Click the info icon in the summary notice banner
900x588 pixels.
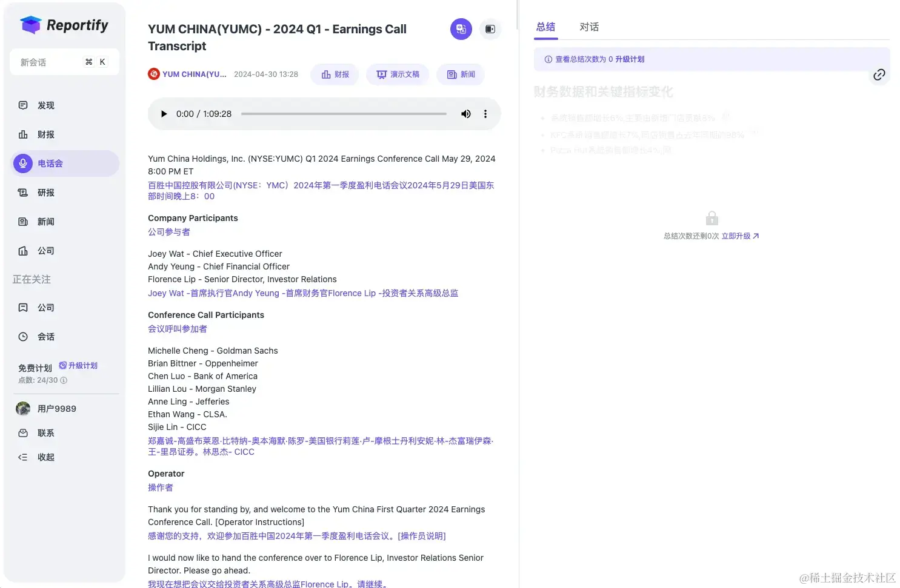click(548, 59)
